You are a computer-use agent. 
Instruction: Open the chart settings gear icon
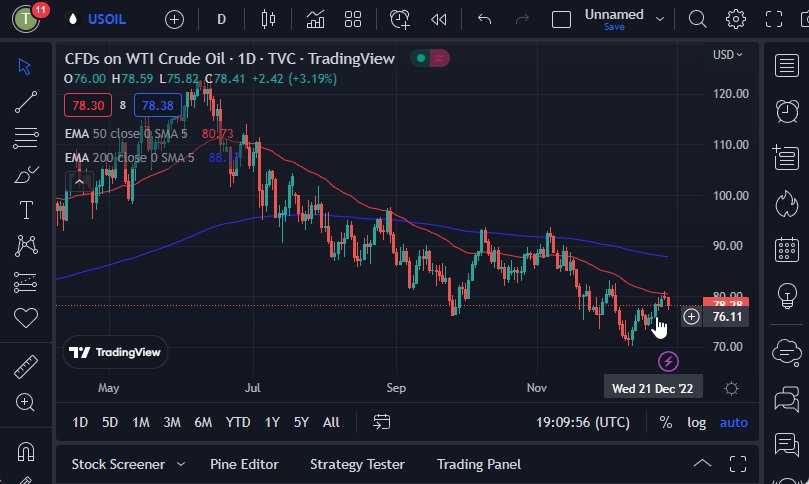pos(736,19)
